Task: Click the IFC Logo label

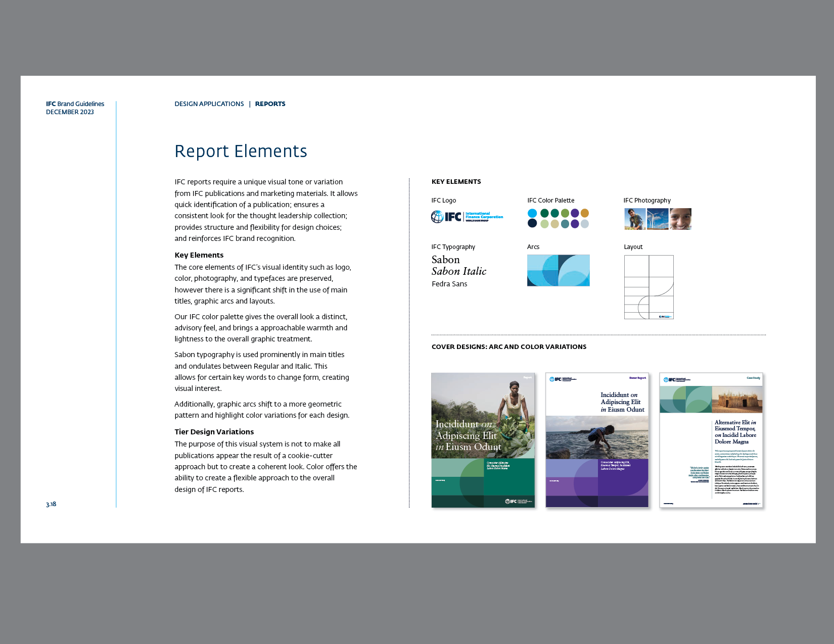Action: point(443,201)
